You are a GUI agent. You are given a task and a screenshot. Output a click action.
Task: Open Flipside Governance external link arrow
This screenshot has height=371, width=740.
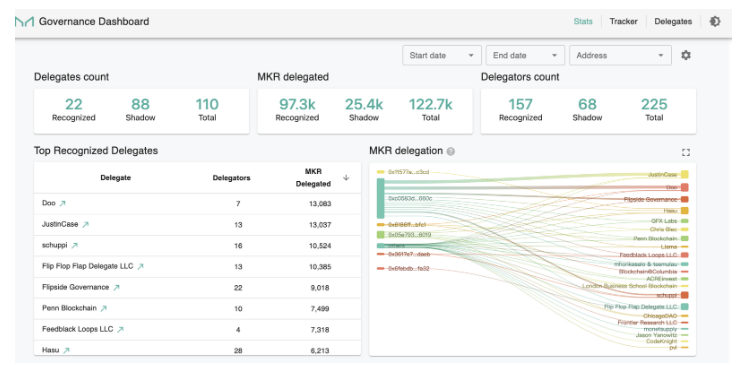point(117,287)
